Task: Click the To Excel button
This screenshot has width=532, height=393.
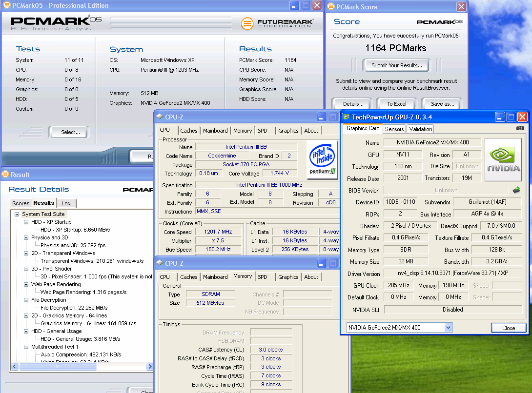Action: [x=397, y=104]
